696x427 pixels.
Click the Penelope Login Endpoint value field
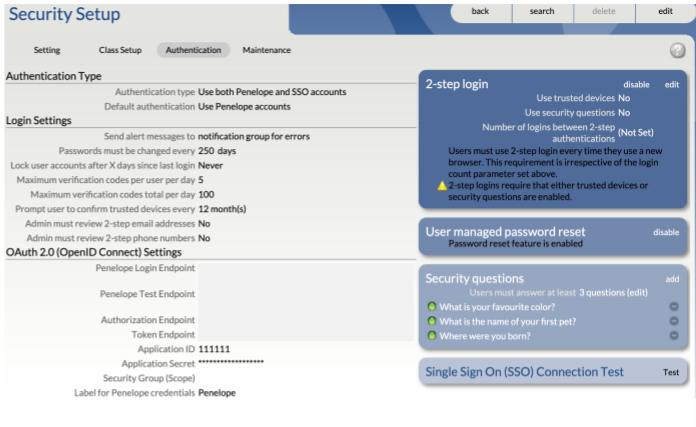pos(306,268)
